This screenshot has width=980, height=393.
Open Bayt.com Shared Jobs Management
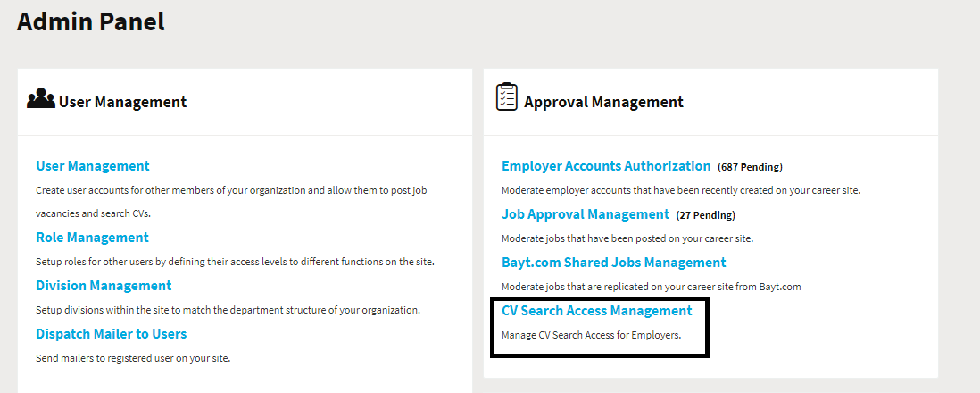(x=614, y=263)
